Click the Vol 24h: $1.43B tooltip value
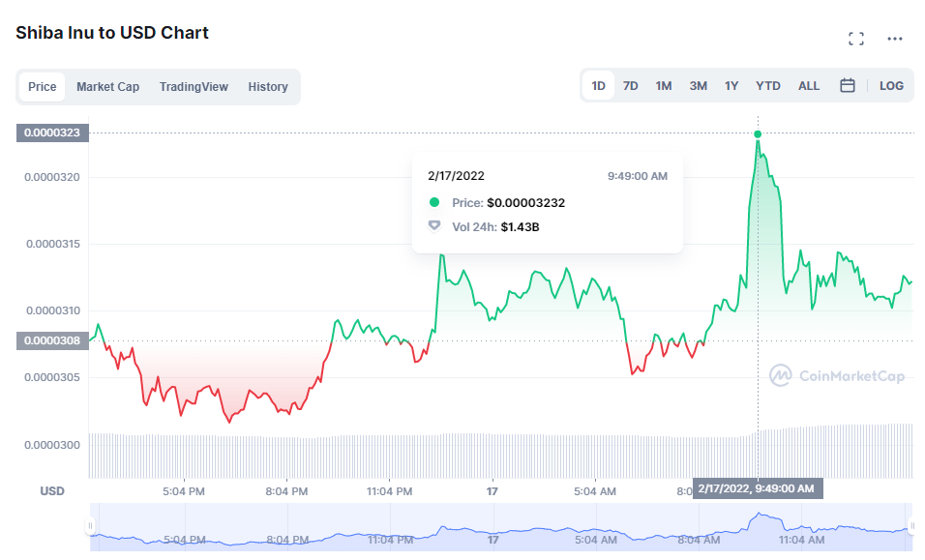 pyautogui.click(x=495, y=227)
